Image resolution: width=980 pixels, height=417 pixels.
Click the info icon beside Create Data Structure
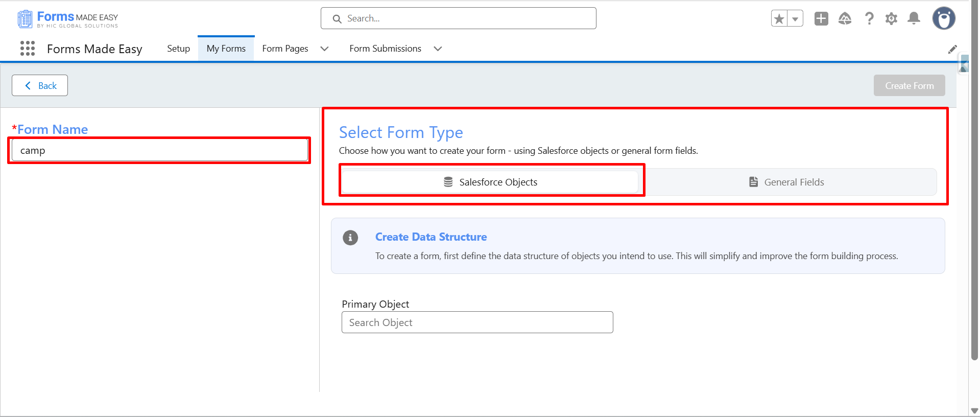(x=350, y=238)
